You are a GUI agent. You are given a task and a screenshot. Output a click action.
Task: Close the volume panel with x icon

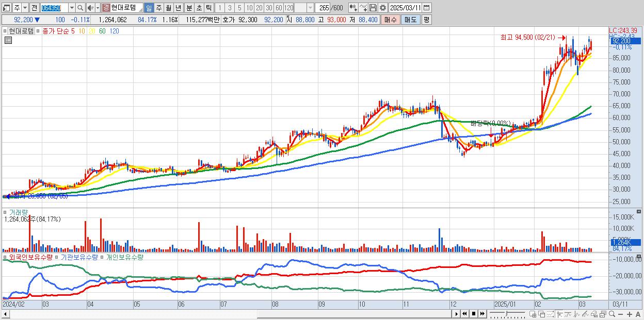click(x=639, y=211)
